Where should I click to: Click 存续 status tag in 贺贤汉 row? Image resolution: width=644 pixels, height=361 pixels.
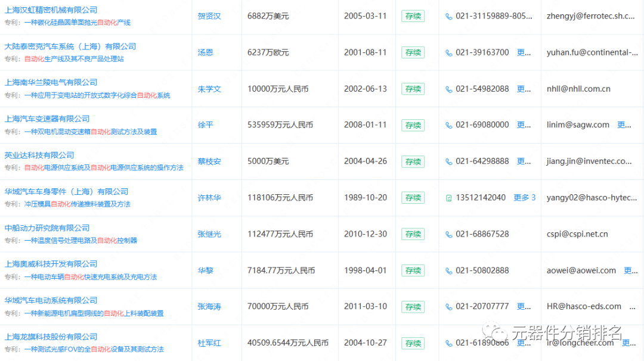click(x=413, y=17)
